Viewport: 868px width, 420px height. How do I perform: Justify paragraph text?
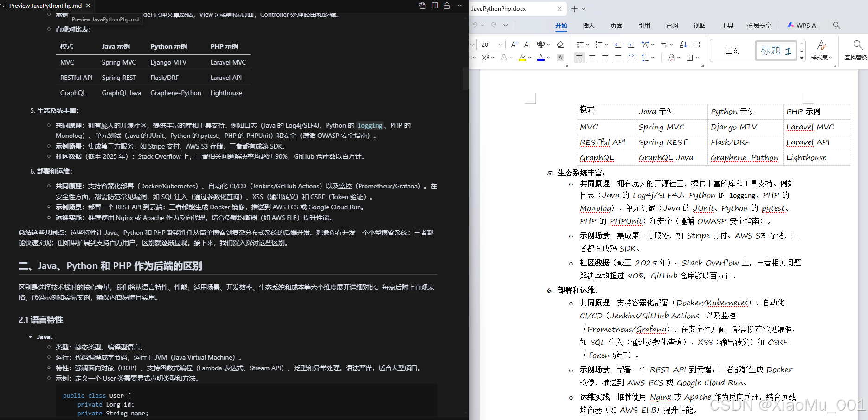[618, 58]
